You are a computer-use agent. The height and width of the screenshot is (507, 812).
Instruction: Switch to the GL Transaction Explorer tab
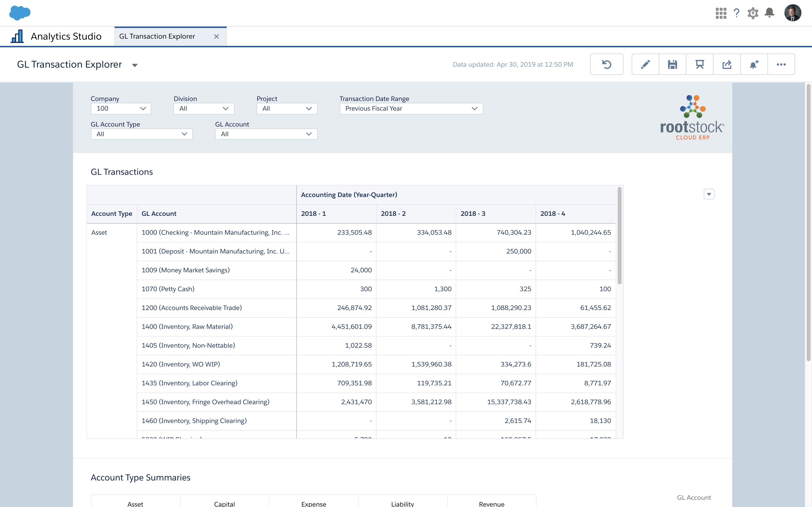pyautogui.click(x=157, y=36)
